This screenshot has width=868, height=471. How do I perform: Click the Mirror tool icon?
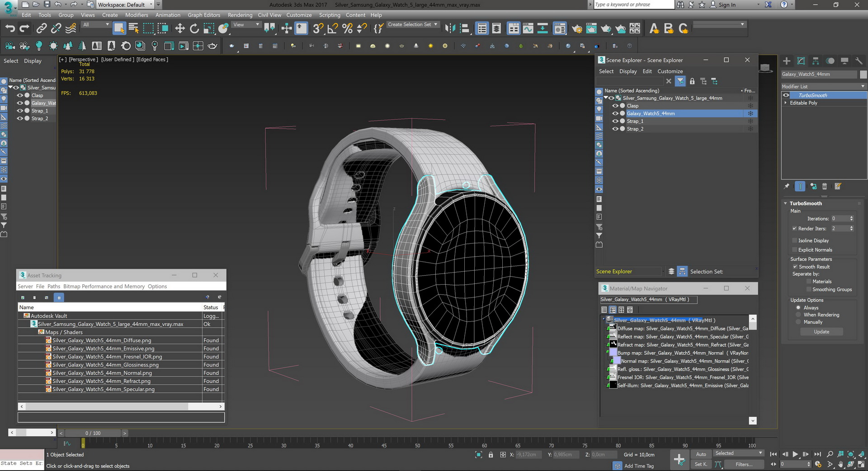point(450,28)
